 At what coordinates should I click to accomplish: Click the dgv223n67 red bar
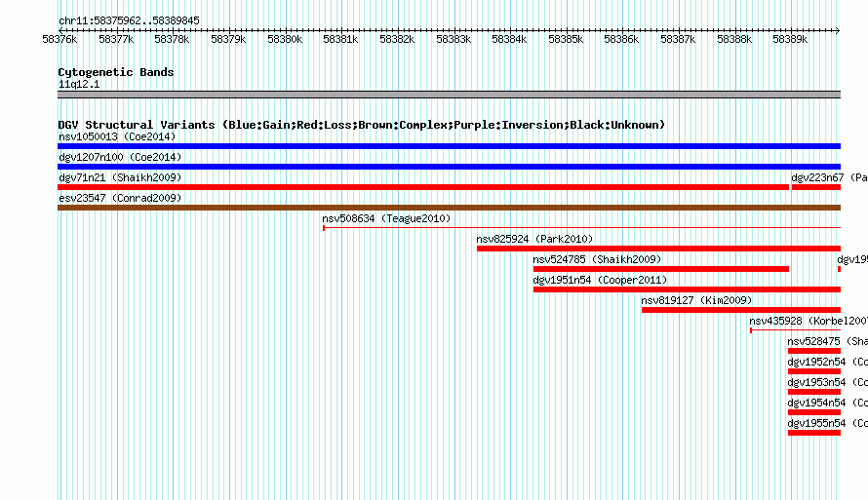pos(816,187)
